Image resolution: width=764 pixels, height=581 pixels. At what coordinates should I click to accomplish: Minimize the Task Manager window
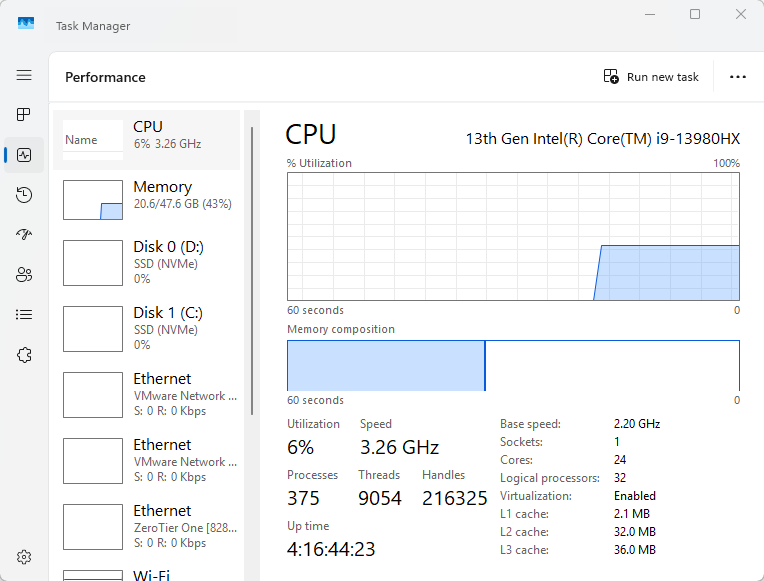650,14
